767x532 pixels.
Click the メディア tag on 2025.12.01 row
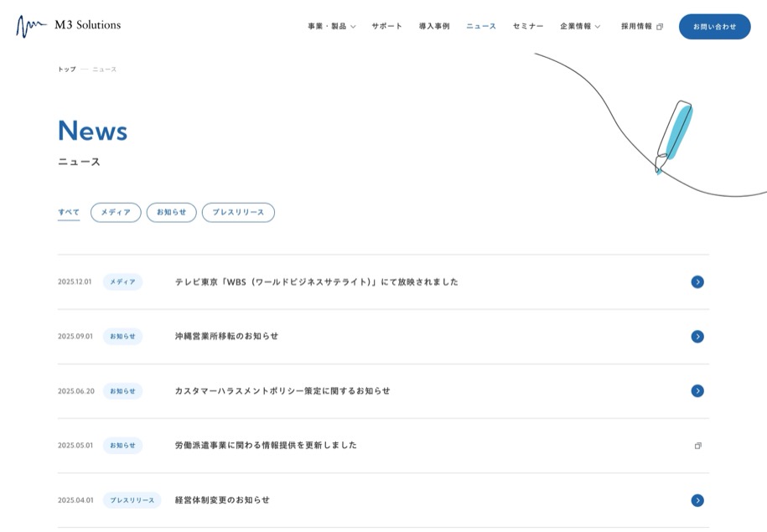click(122, 282)
